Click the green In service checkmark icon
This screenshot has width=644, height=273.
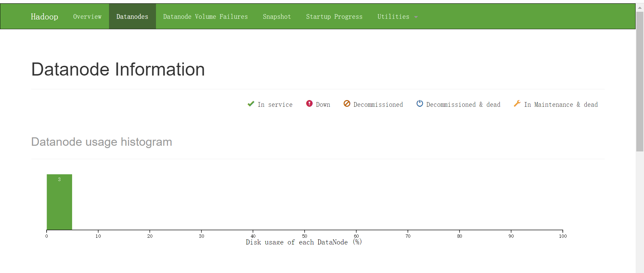251,104
